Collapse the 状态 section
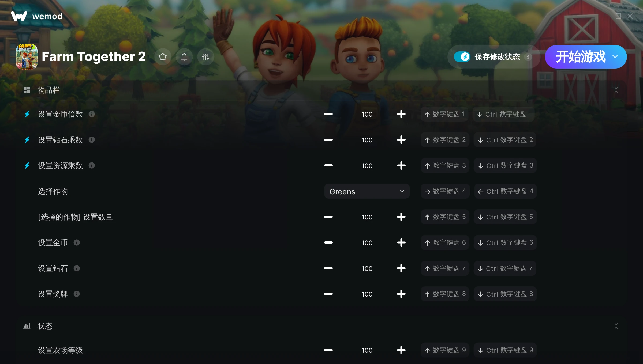643x364 pixels. pos(616,326)
